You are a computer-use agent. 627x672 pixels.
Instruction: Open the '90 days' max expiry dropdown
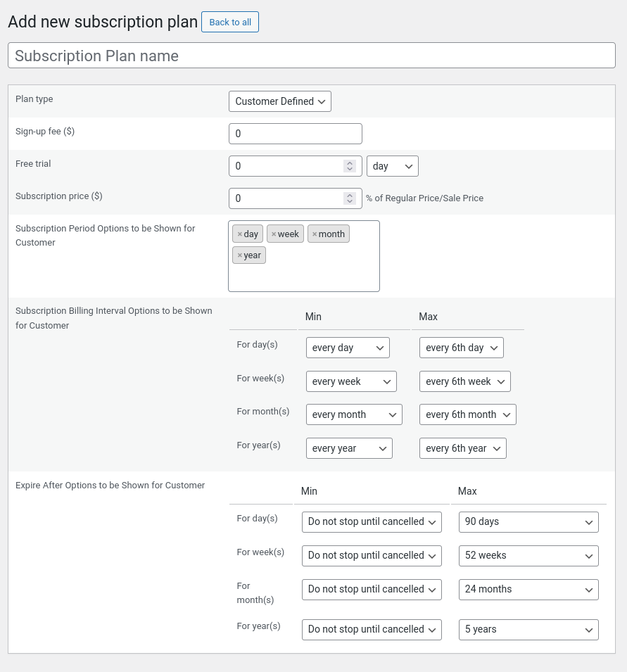(528, 521)
